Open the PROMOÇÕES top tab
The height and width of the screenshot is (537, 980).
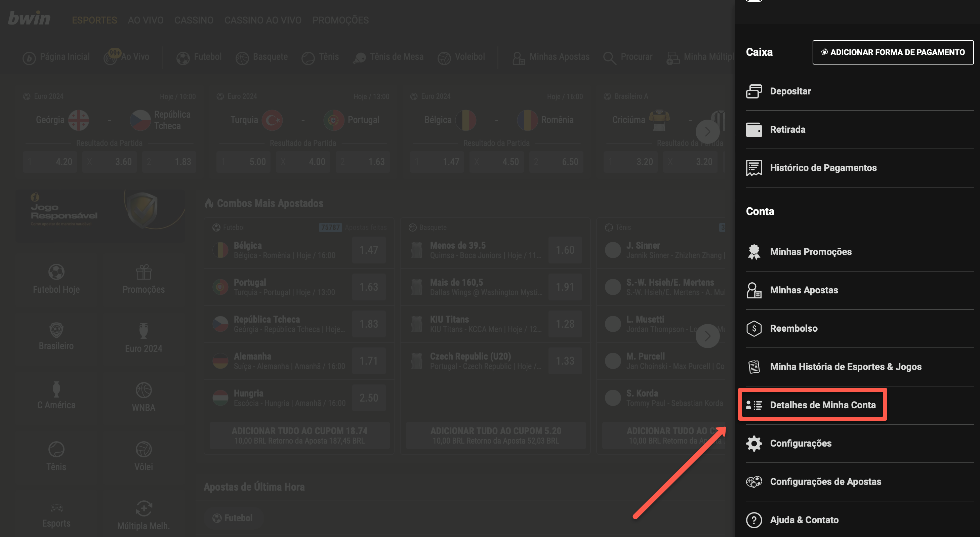coord(340,20)
